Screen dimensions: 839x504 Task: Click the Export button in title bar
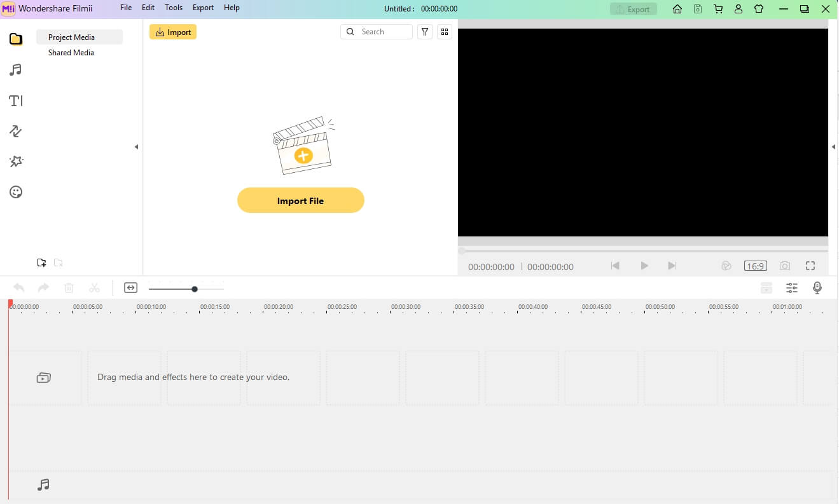point(634,9)
